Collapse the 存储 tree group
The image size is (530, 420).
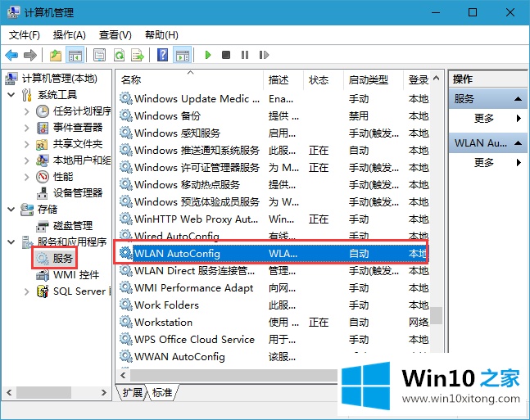tap(11, 210)
